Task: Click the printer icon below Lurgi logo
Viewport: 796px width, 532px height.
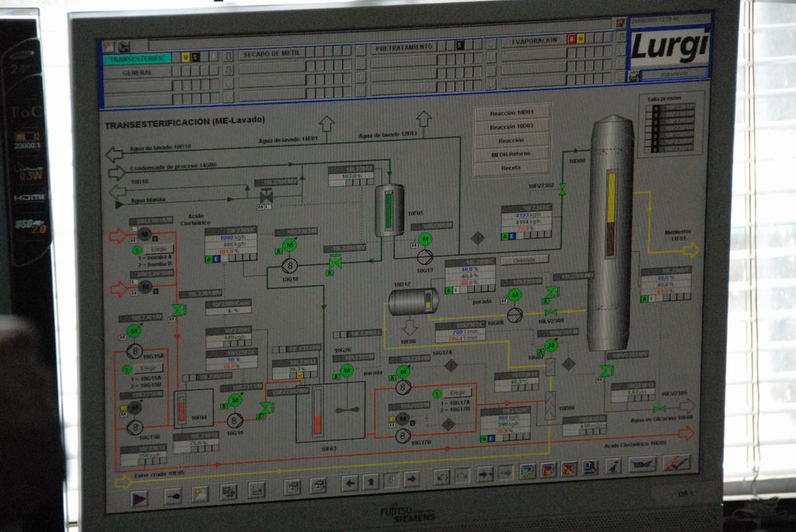Action: point(634,76)
